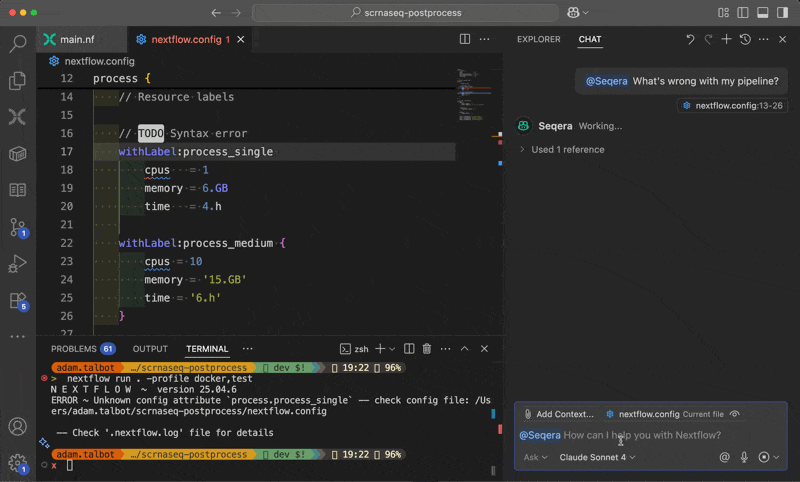Show chat history with the clock icon

744,40
